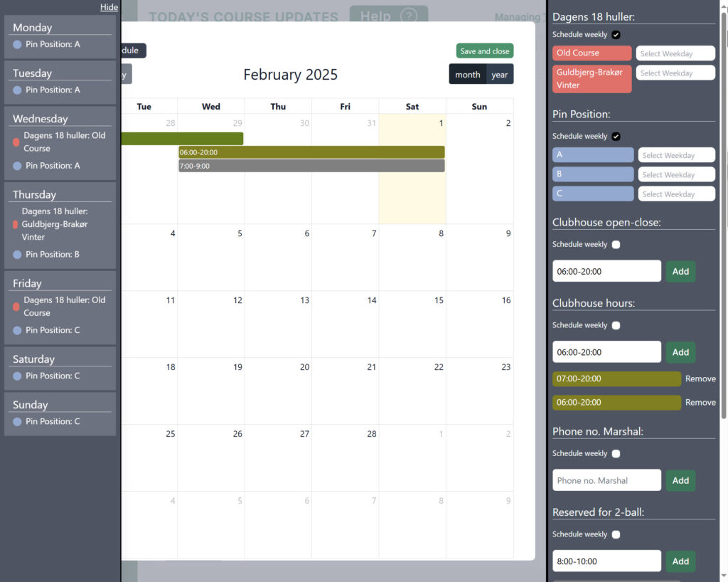Click Monday's Pin Position: A blue dot
Screen dimensions: 728x582
[17, 45]
